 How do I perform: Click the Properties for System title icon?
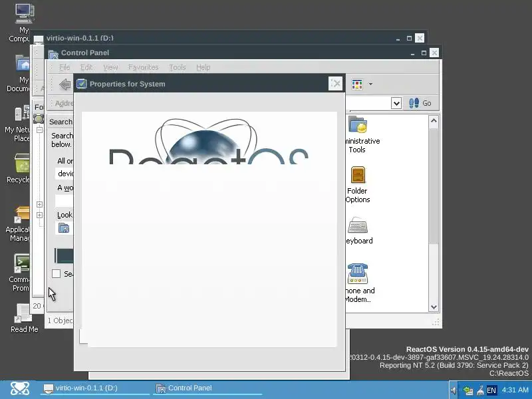(81, 84)
